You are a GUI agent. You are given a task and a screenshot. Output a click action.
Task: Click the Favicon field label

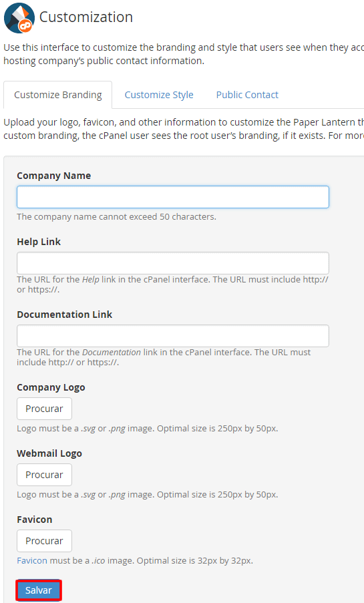[x=35, y=519]
